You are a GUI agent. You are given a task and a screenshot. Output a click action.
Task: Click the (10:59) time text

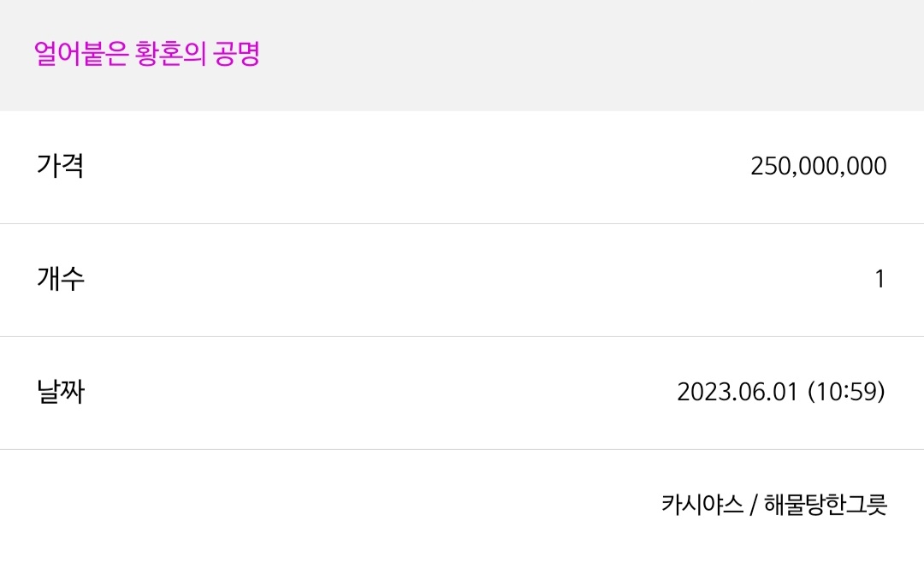coord(846,392)
